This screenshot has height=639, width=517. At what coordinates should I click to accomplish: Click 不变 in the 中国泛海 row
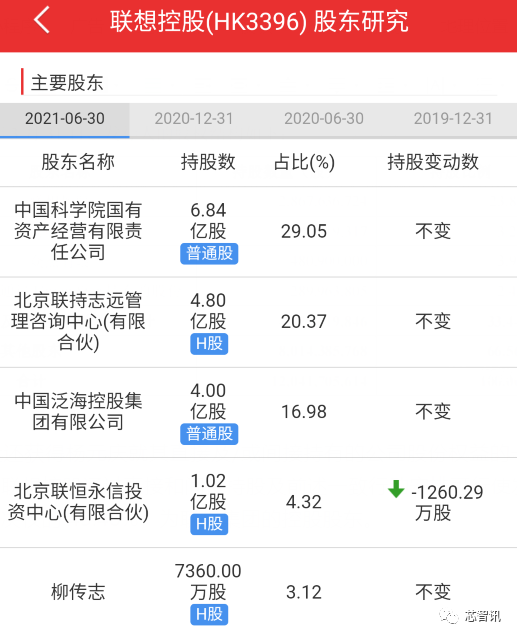pos(433,411)
